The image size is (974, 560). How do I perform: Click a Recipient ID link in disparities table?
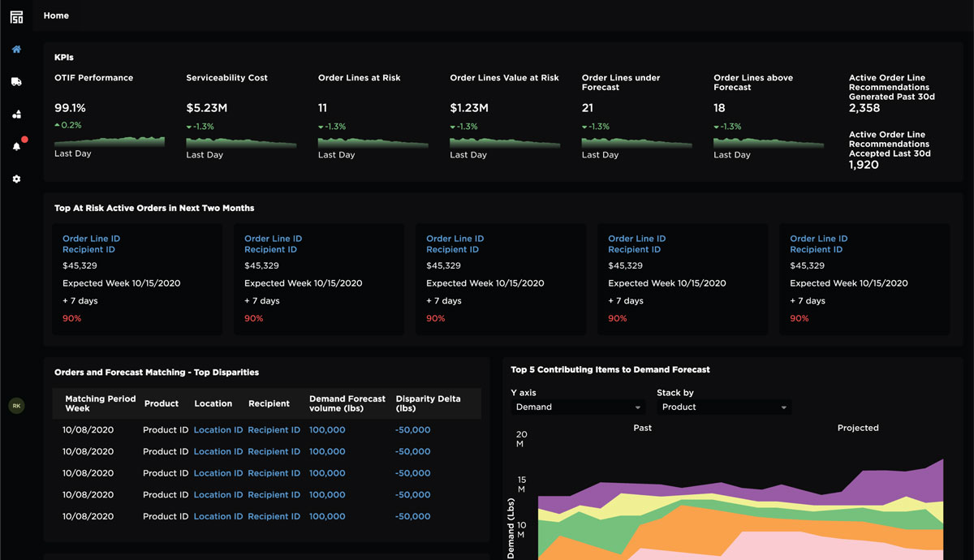point(274,429)
